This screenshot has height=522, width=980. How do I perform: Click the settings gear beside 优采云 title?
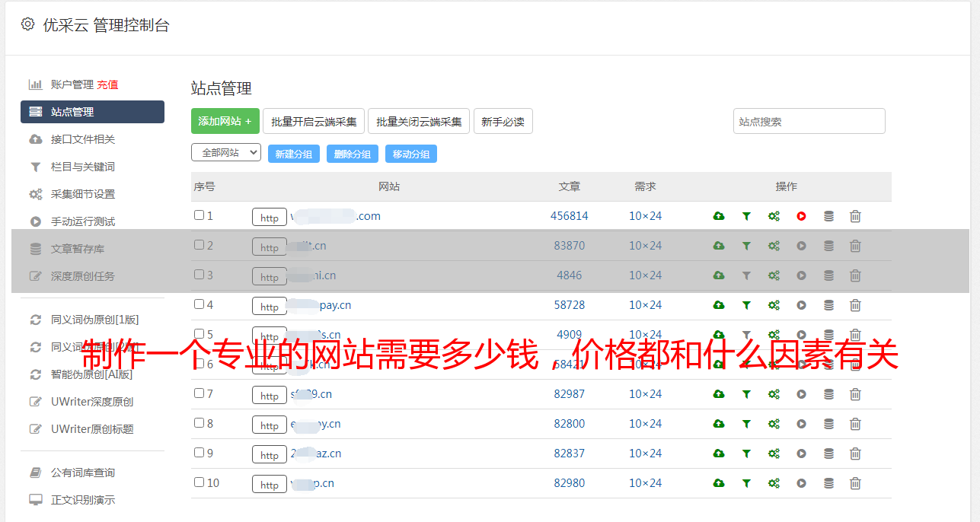[x=27, y=24]
